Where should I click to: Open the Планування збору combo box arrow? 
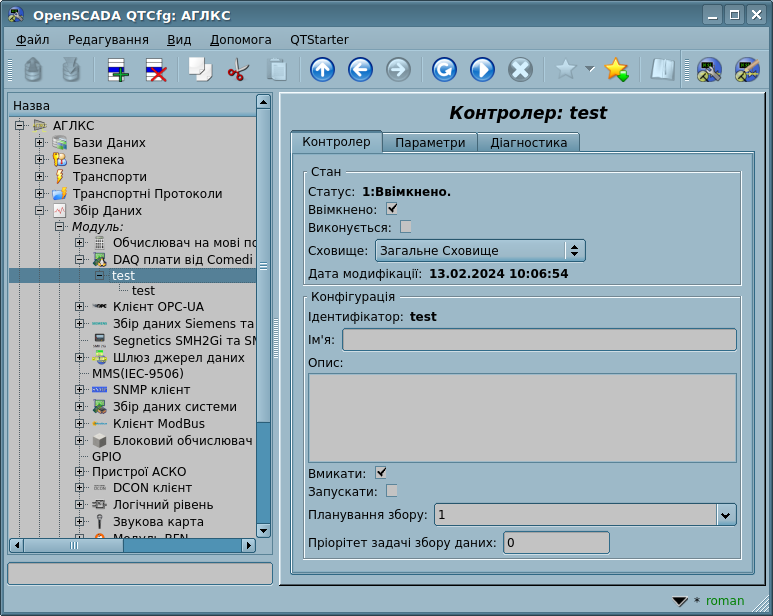pyautogui.click(x=726, y=515)
